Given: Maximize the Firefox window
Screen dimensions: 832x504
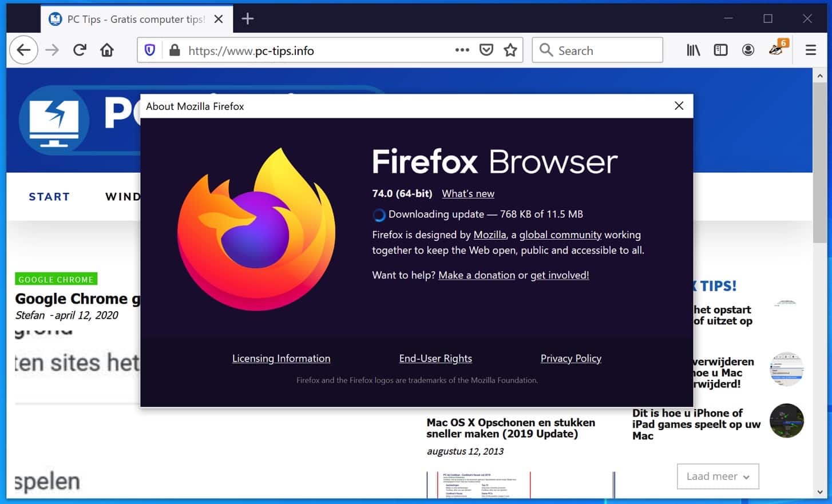Looking at the screenshot, I should click(768, 18).
